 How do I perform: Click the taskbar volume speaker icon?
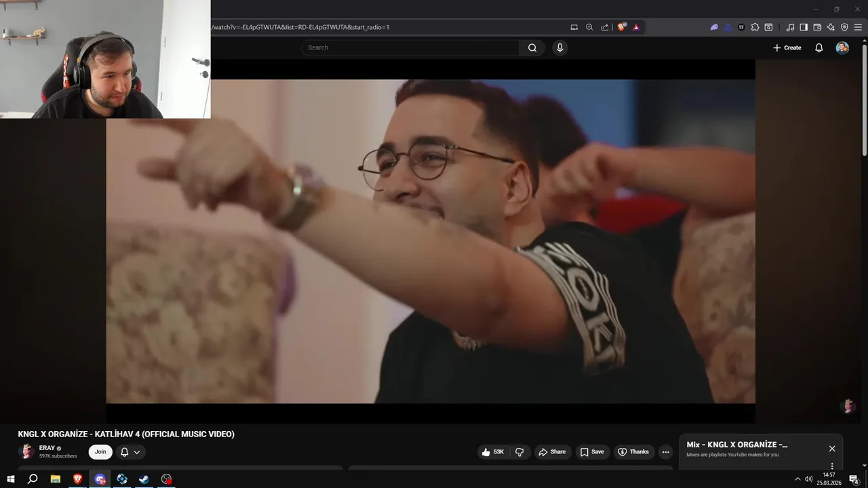click(x=808, y=479)
